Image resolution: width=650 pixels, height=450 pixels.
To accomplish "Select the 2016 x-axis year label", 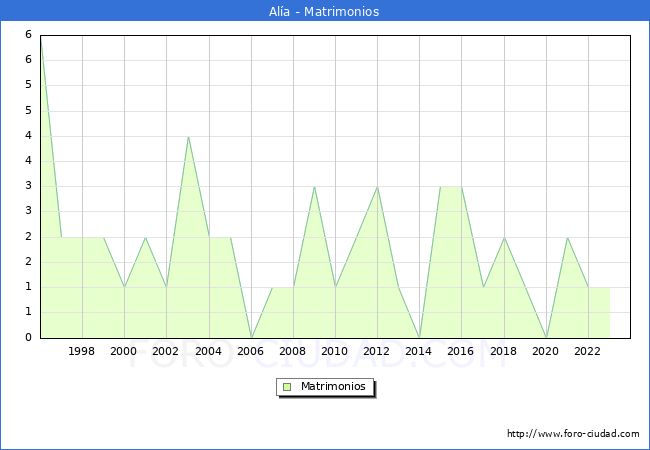I will [x=461, y=351].
